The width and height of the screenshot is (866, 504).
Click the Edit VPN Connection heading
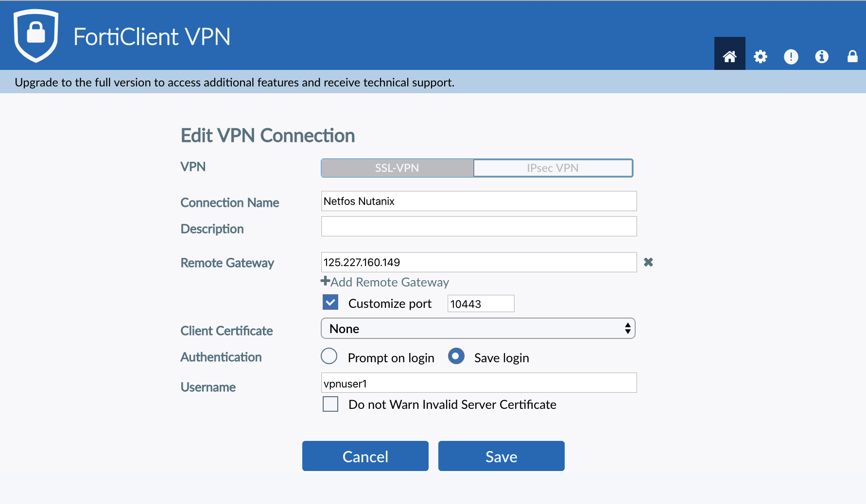pyautogui.click(x=268, y=135)
